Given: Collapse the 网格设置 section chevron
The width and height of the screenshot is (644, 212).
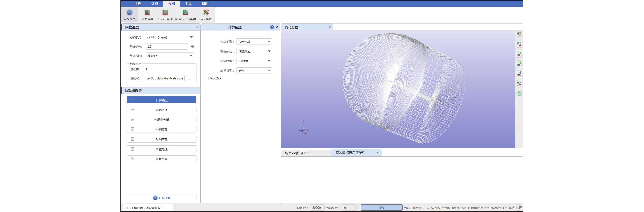Looking at the screenshot, I should point(197,27).
